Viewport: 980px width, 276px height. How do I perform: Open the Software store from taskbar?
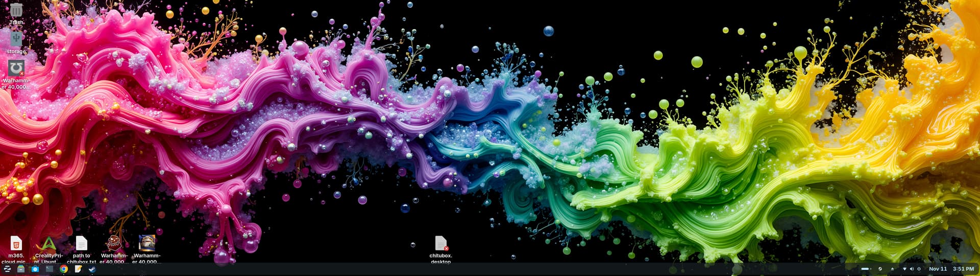[x=35, y=269]
